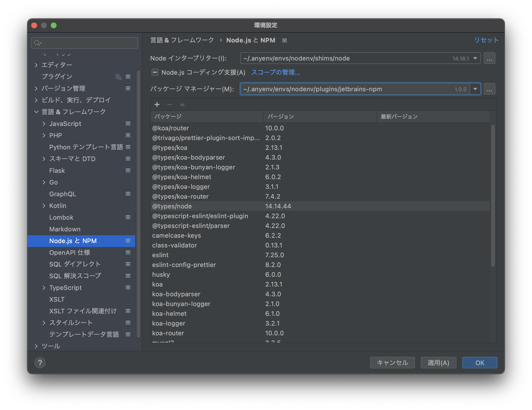Expand the ツール tree node
This screenshot has height=410, width=532.
[x=36, y=346]
